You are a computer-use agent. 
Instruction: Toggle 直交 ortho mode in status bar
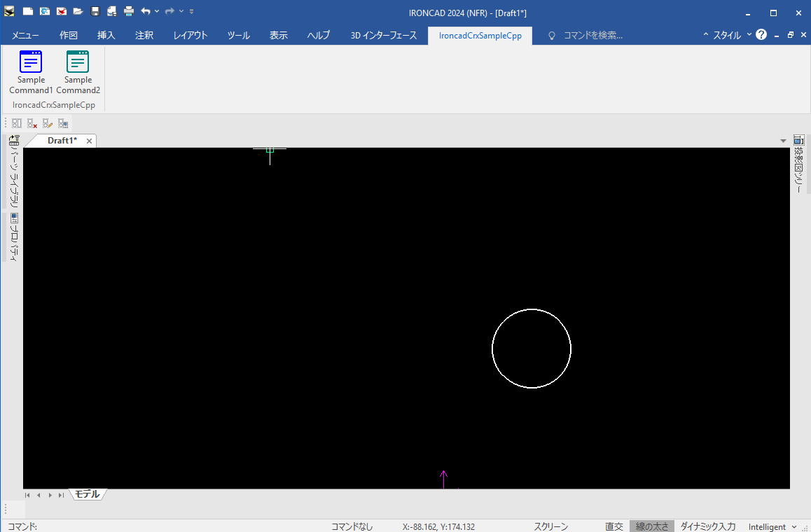click(614, 526)
